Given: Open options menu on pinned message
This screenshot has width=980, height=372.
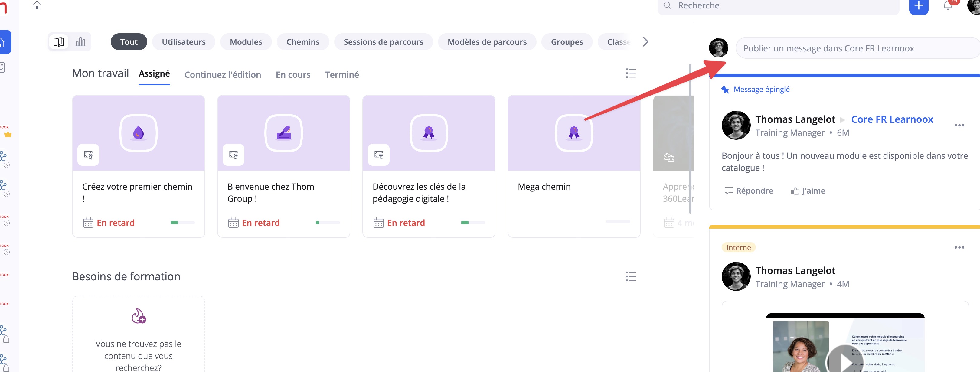Looking at the screenshot, I should (x=959, y=125).
